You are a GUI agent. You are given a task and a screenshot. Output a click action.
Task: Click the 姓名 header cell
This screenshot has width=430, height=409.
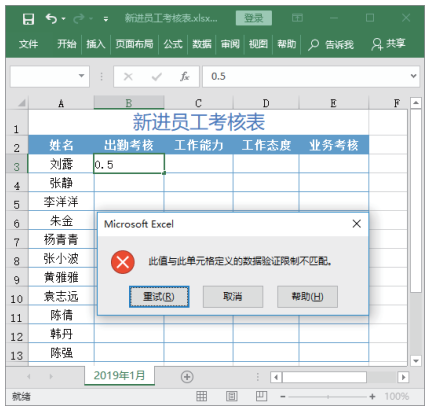tap(61, 145)
